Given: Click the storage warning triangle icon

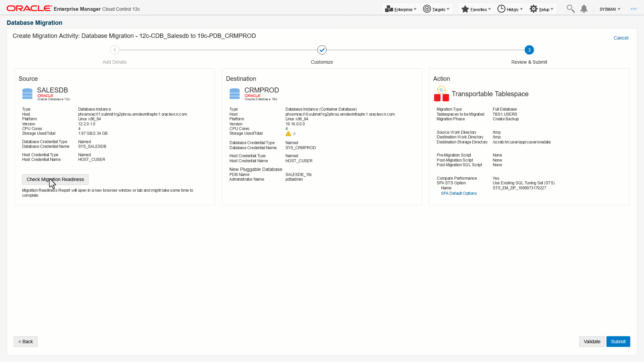Looking at the screenshot, I should coord(288,134).
